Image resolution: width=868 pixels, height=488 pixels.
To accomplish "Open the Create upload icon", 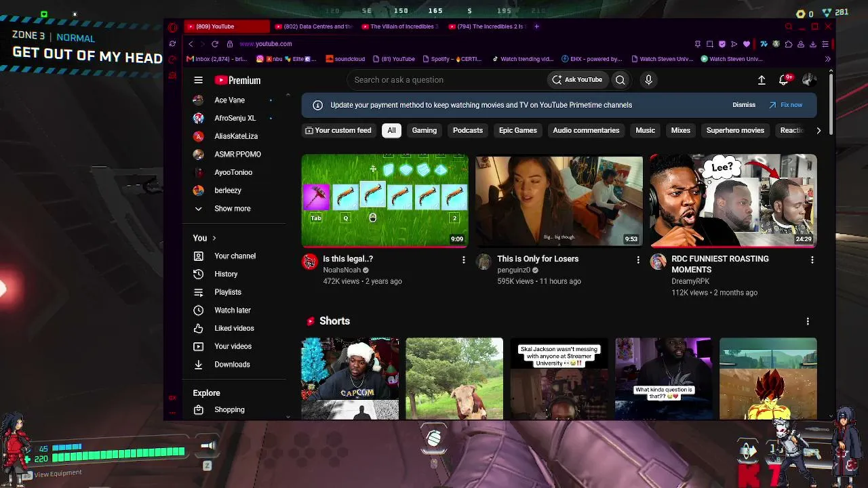I will pyautogui.click(x=762, y=80).
